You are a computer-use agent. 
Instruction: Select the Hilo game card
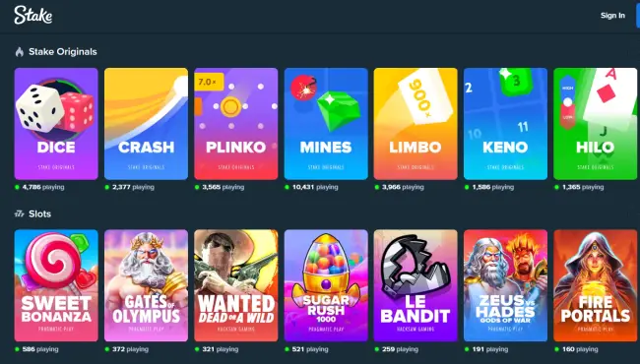[x=595, y=124]
